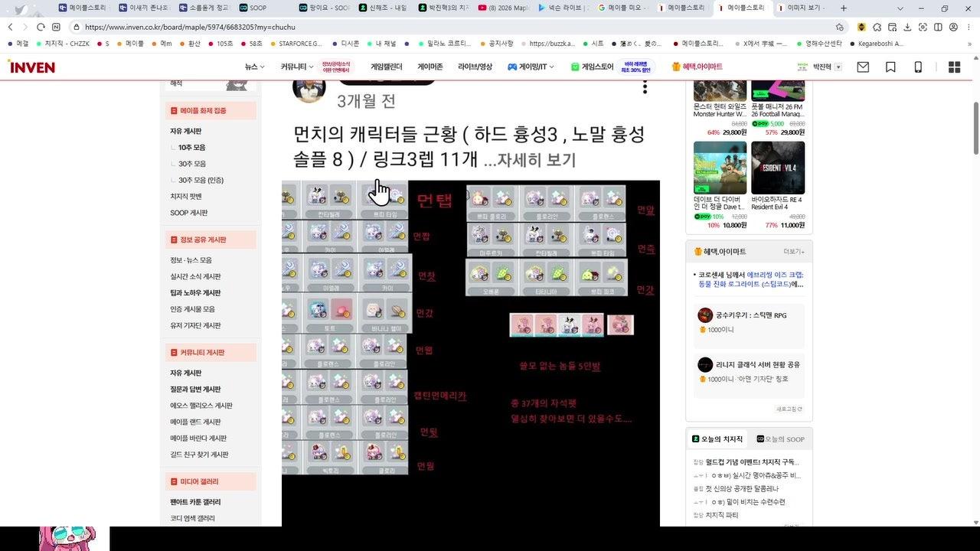Open 치지직 핫밴 in sidebar
This screenshot has height=551, width=980.
pyautogui.click(x=185, y=197)
